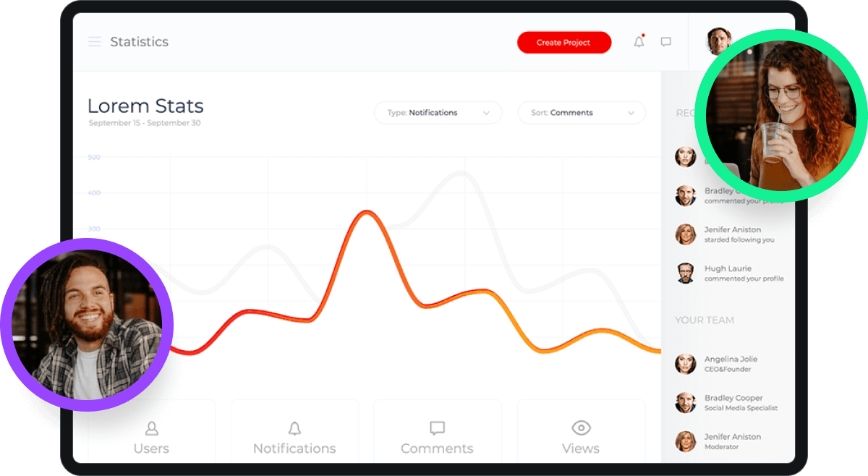The width and height of the screenshot is (868, 476).
Task: Open Jenifer Aniston's started following notification
Action: tap(739, 234)
